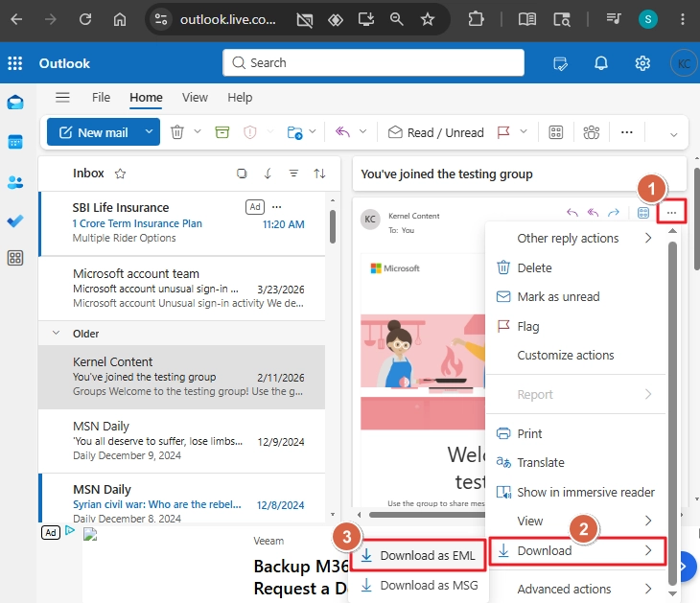Open More apps in left rail
700x603 pixels.
coord(15,258)
